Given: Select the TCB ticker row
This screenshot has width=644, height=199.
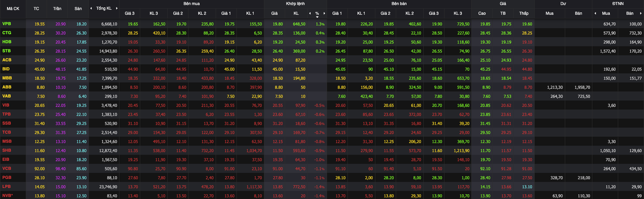Looking at the screenshot, I should (322, 132).
